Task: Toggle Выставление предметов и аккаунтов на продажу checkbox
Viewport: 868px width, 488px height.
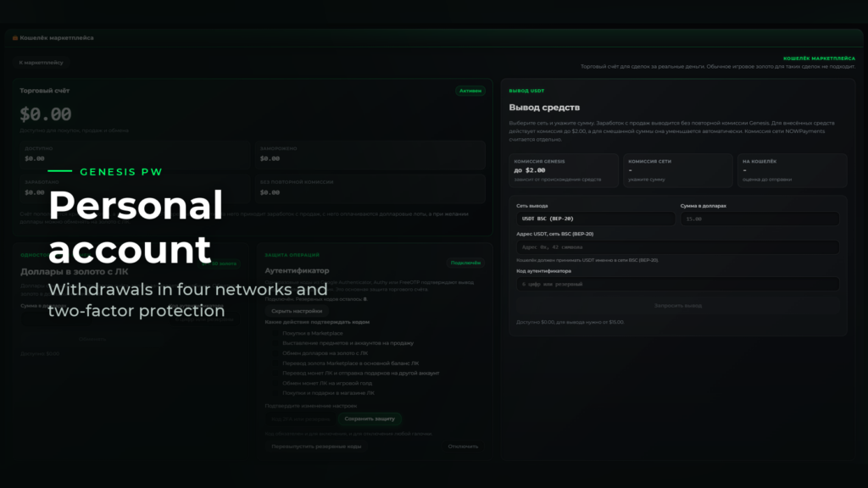Action: point(275,343)
